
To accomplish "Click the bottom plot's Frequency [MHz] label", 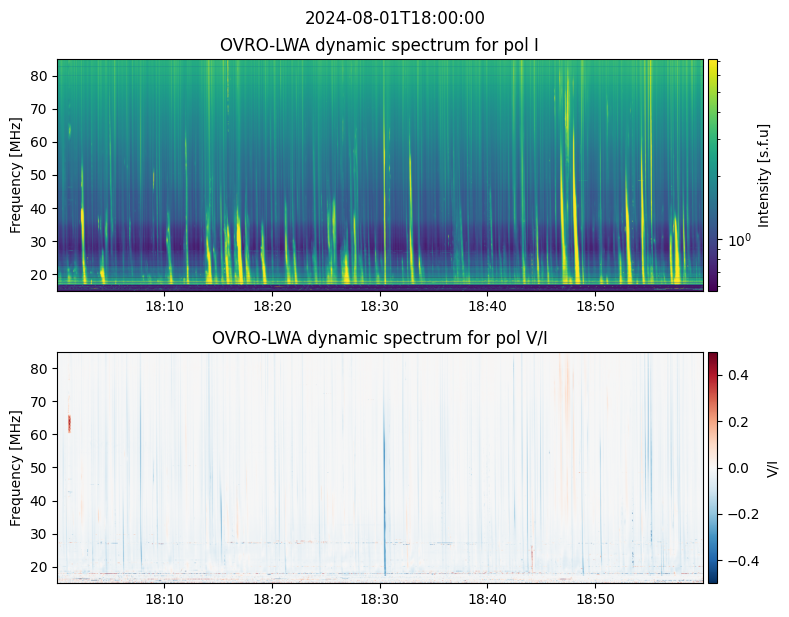I will pos(16,467).
